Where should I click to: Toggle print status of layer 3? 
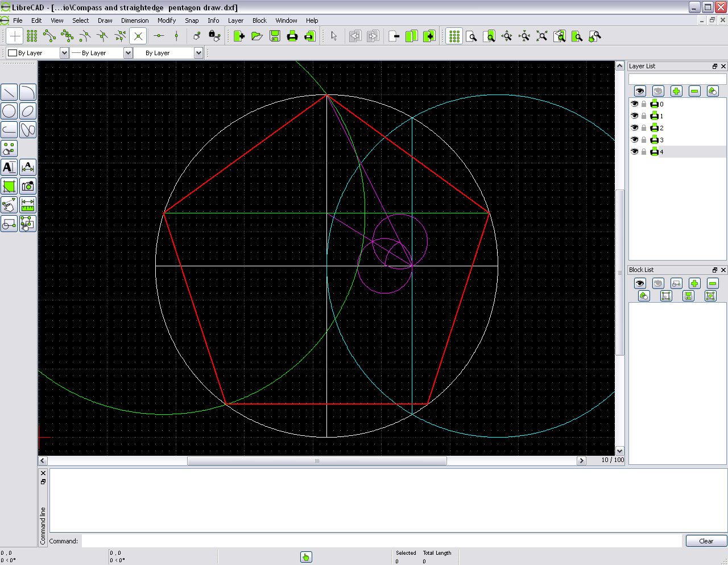(654, 139)
